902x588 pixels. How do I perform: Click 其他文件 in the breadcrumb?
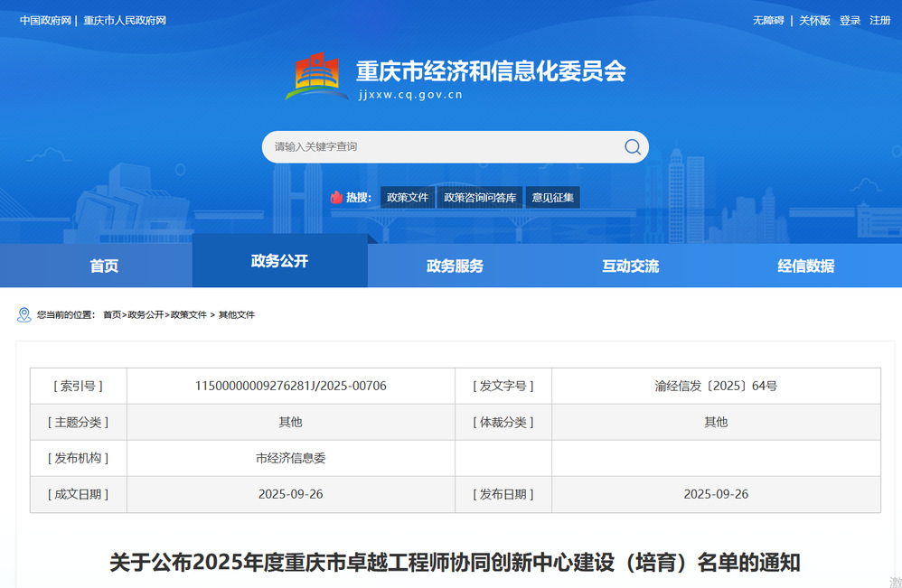pos(237,314)
